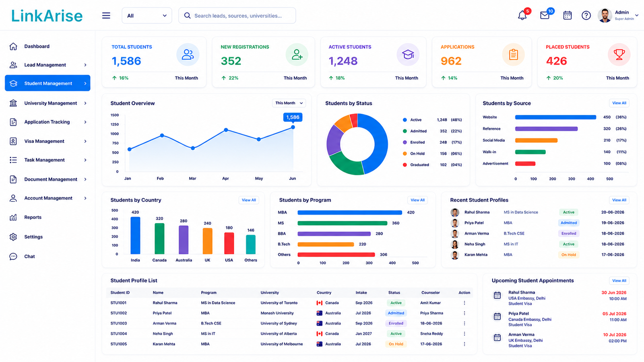Click the Chat bubble icon in sidebar
Screen dimensions: 644x362
[x=13, y=256]
